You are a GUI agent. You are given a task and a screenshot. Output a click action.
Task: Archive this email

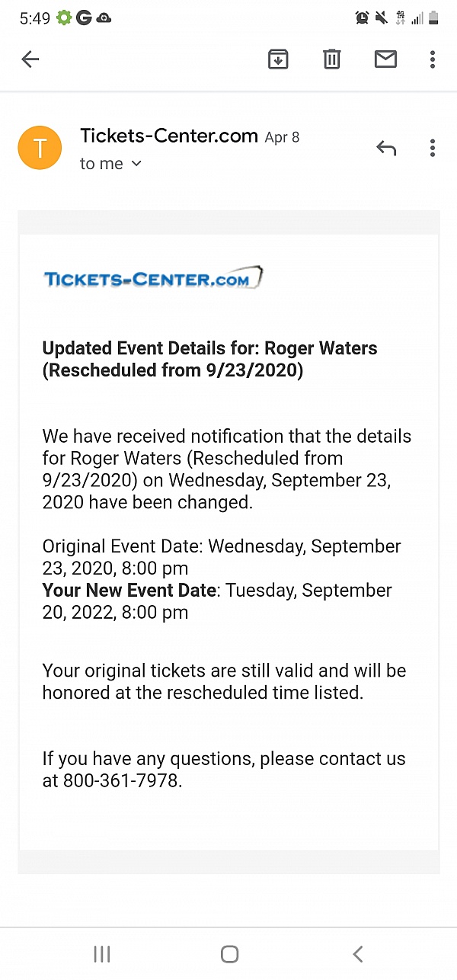(x=278, y=59)
